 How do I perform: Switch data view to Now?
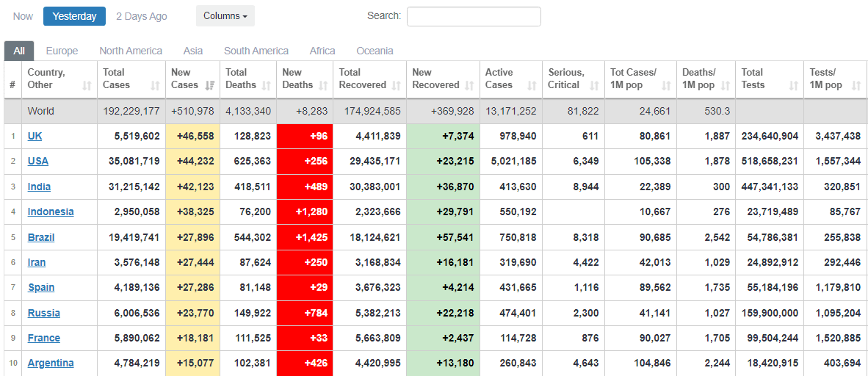pyautogui.click(x=23, y=16)
